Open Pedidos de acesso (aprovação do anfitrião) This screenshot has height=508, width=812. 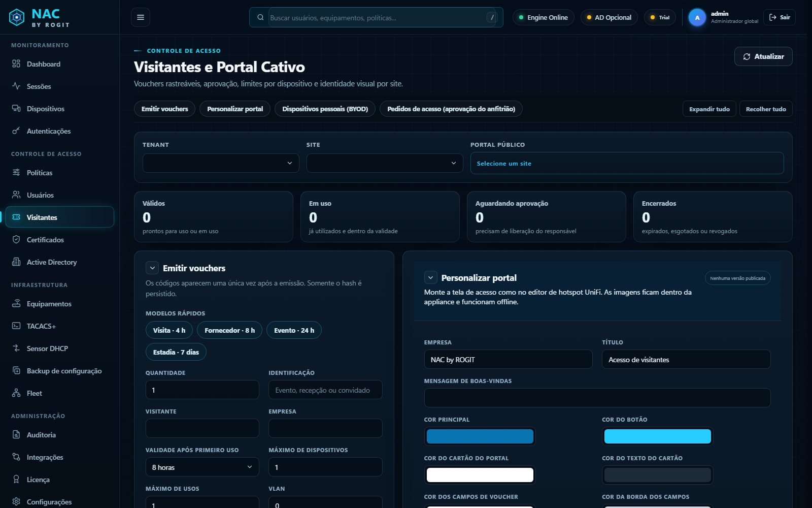click(451, 109)
